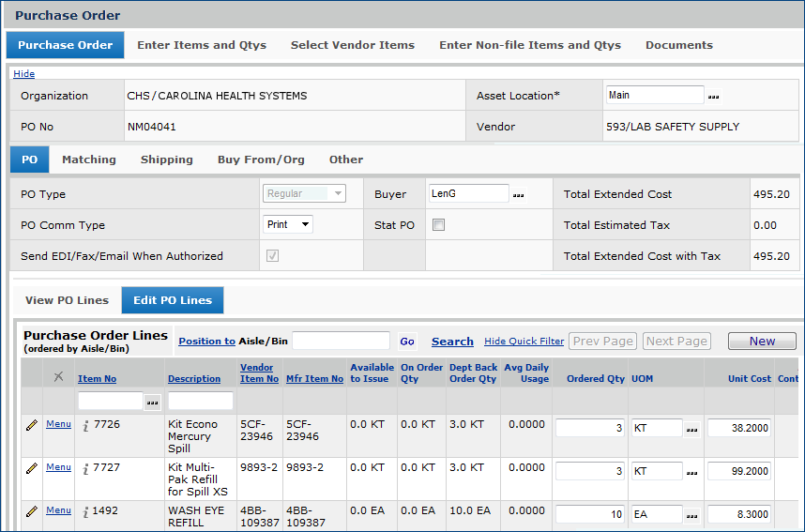Click info icon next to item 1492
Image resolution: width=805 pixels, height=532 pixels.
[x=85, y=511]
